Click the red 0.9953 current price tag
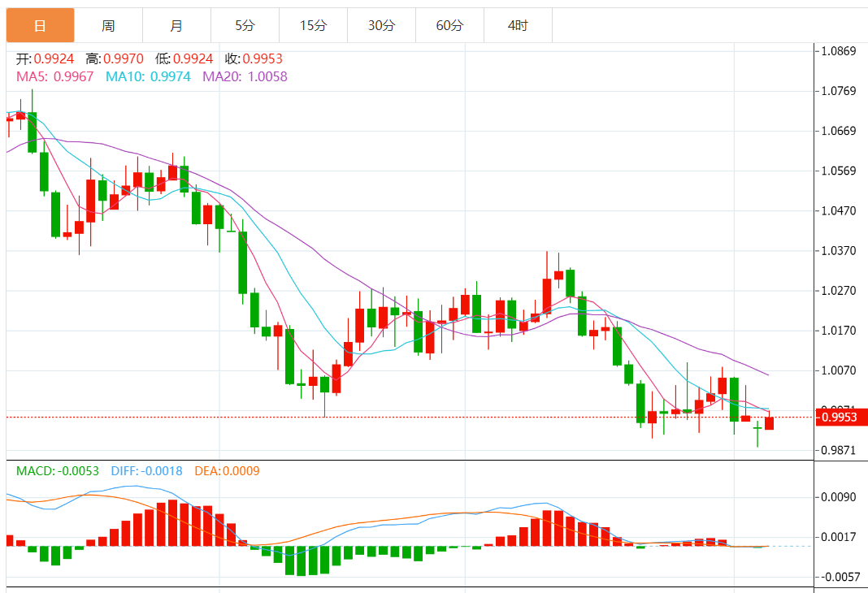Image resolution: width=868 pixels, height=593 pixels. point(842,417)
